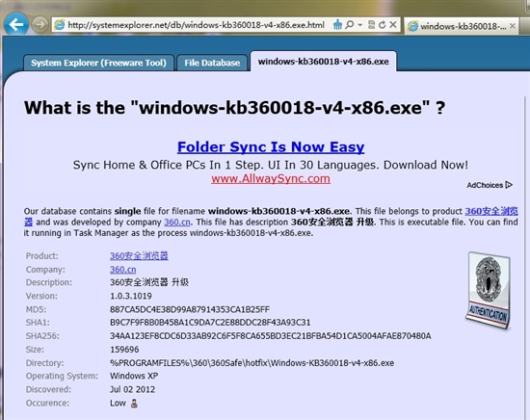Screen dimensions: 530x420
Task: Switch to the File Database tab
Action: tap(212, 63)
